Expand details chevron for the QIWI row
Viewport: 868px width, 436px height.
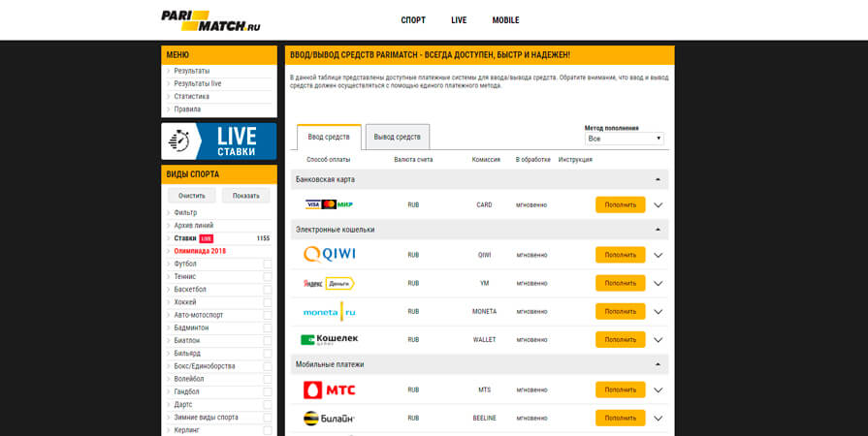tap(659, 255)
